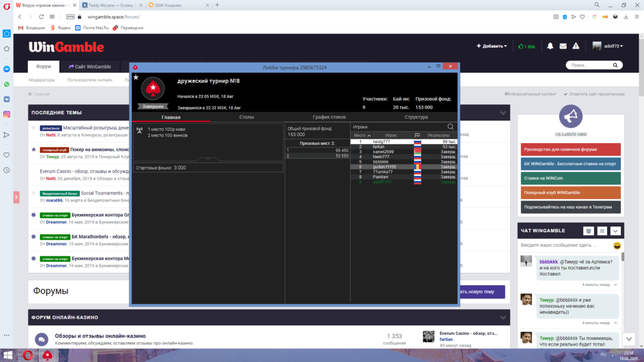Click the warning triangle icon

tap(576, 46)
